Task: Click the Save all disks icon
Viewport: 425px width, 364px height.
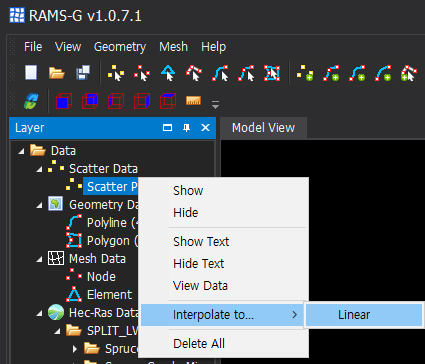Action: tap(83, 72)
